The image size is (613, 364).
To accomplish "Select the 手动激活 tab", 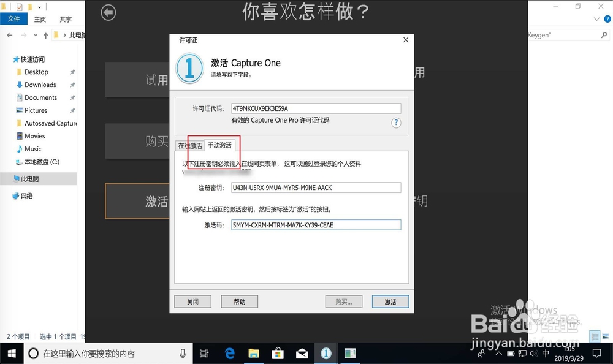I will 219,145.
